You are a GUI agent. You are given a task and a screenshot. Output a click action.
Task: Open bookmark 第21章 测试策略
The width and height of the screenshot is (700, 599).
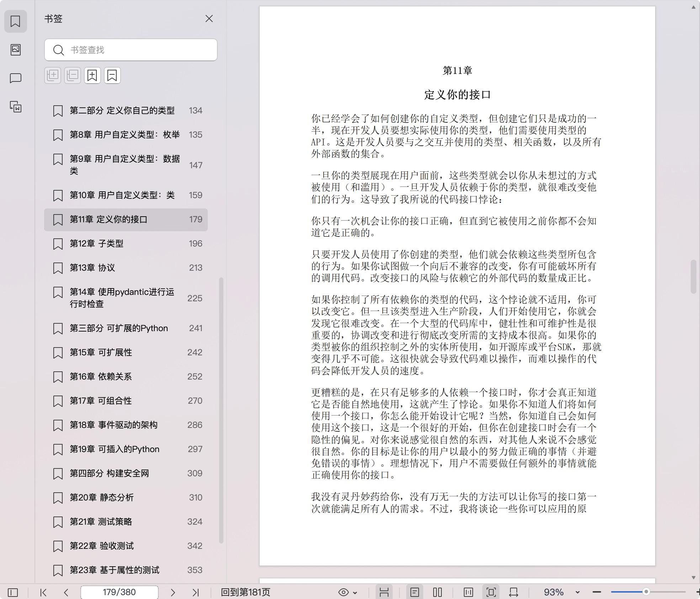[126, 522]
